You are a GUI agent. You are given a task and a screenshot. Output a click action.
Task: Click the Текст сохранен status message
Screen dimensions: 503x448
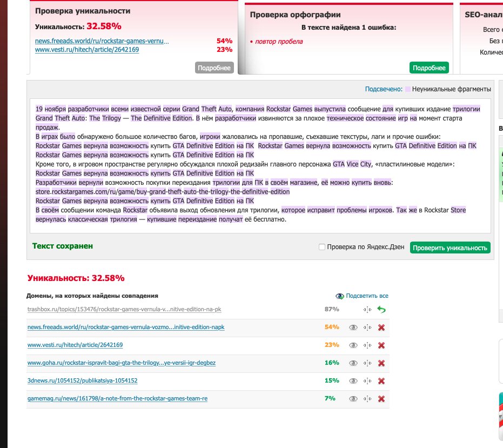[x=63, y=246]
